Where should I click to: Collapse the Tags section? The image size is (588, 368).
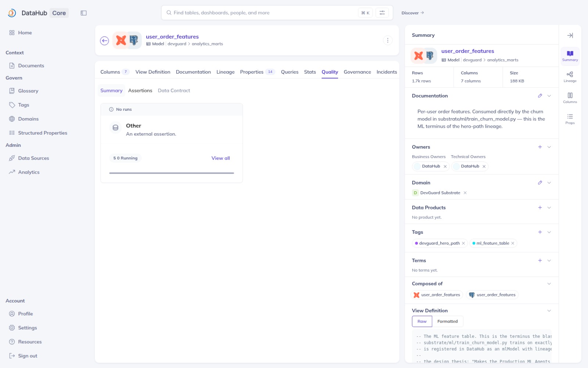coord(549,232)
